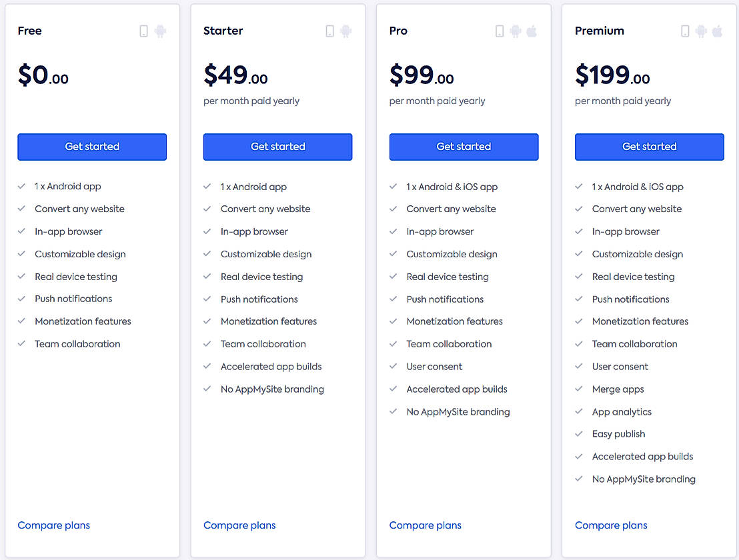The height and width of the screenshot is (560, 739).
Task: Open Compare plans link in Starter card
Action: pos(239,525)
